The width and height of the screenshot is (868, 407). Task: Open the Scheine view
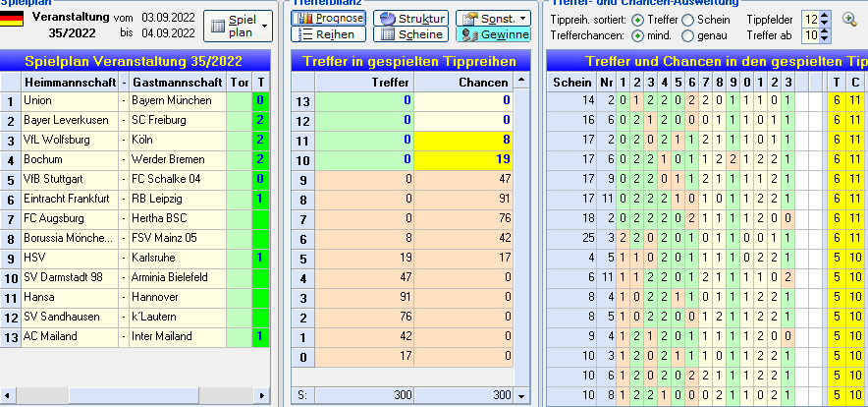[410, 34]
